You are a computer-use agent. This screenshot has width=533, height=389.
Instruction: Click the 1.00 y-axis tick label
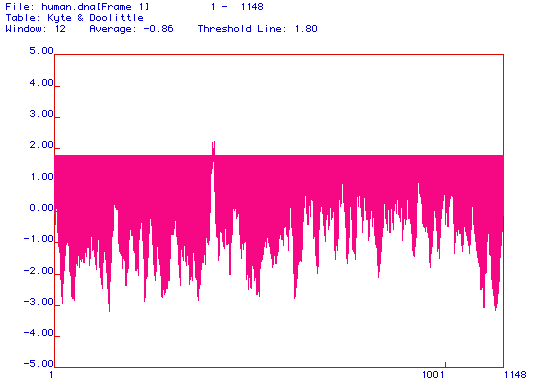pyautogui.click(x=41, y=176)
